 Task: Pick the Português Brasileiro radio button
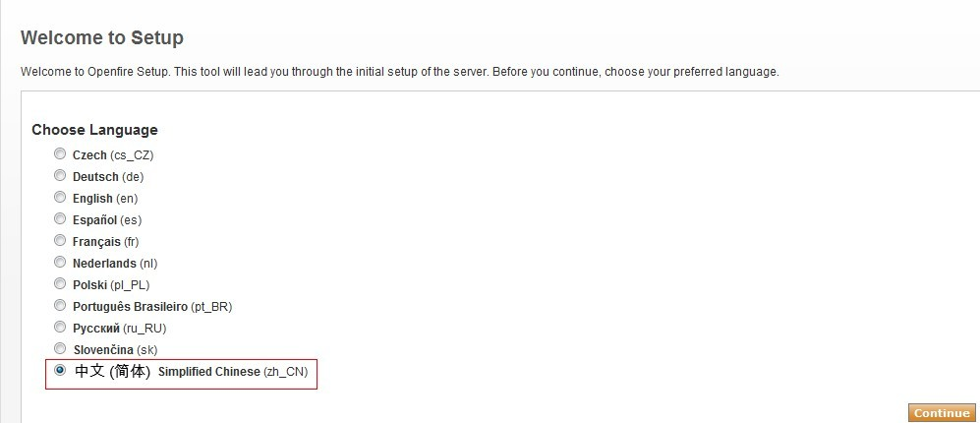point(61,305)
